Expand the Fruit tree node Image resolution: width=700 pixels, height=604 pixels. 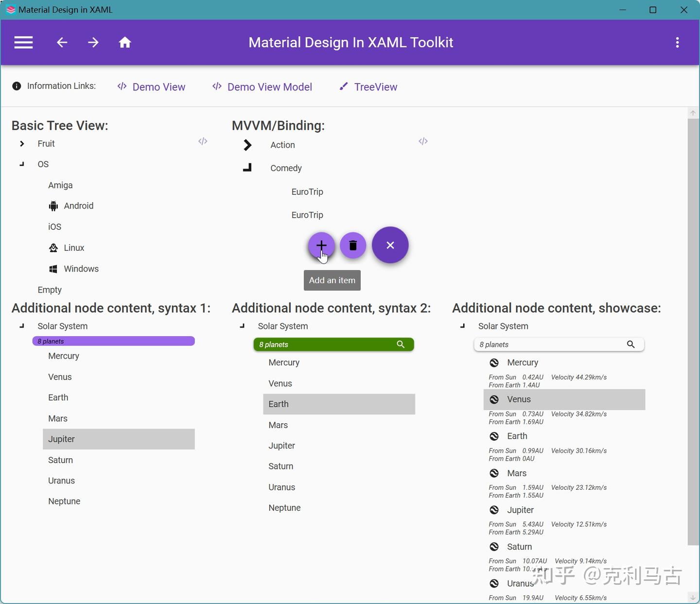[x=21, y=143]
